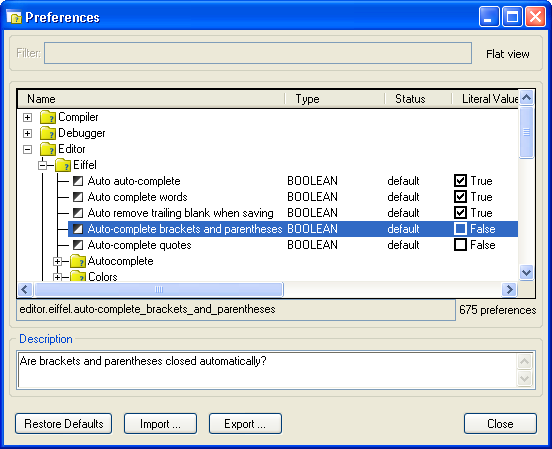The width and height of the screenshot is (552, 449).
Task: Click boolean icon beside Auto-complete quotes
Action: pos(78,245)
